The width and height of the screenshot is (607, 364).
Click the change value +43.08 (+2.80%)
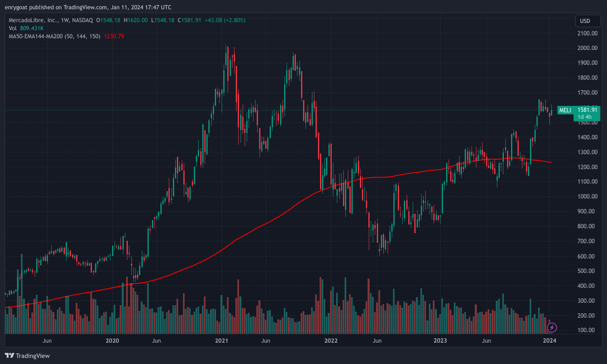pos(225,20)
